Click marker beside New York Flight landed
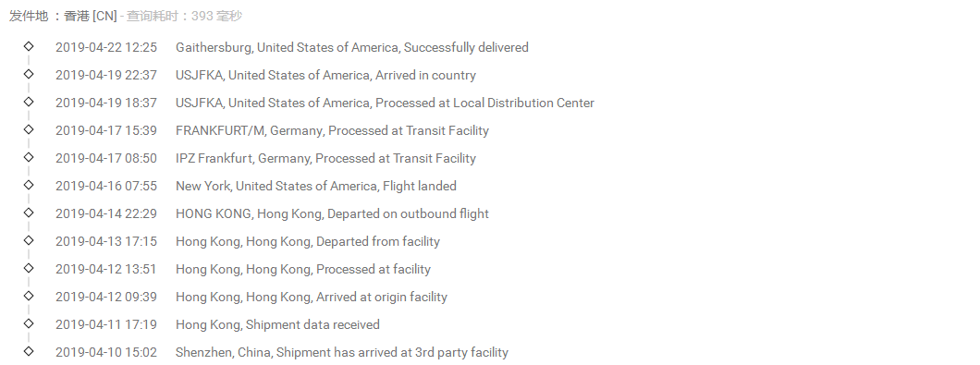Screen dimensions: 980x365 [x=28, y=185]
